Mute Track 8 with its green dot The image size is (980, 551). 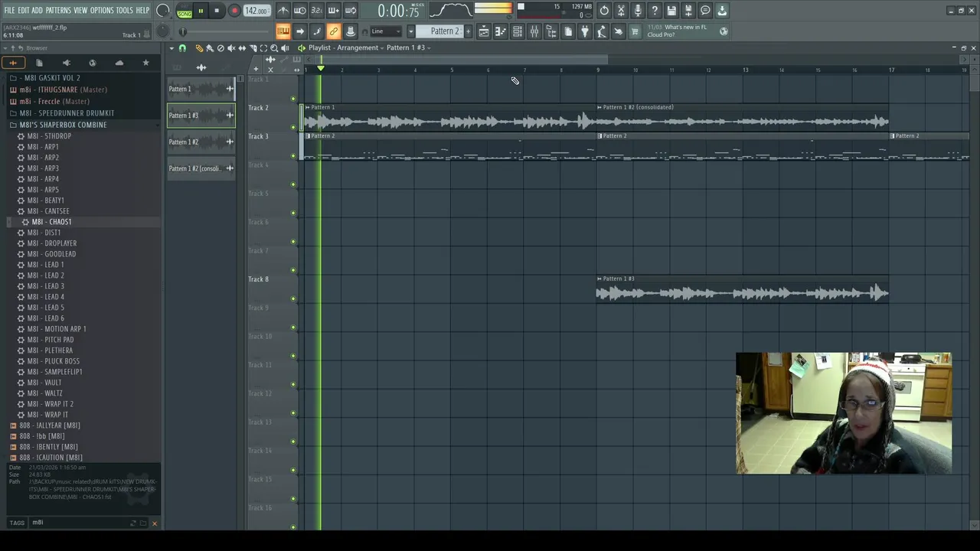293,298
